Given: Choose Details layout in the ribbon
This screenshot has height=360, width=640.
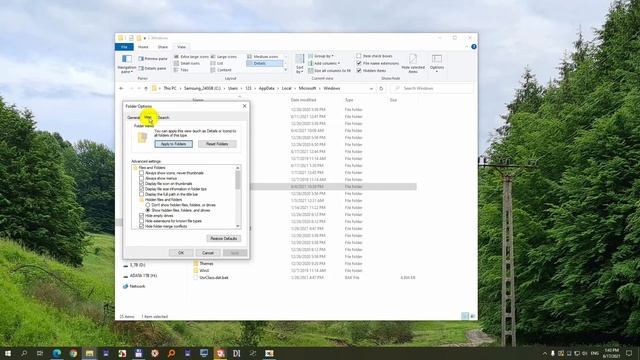Looking at the screenshot, I should coord(264,63).
